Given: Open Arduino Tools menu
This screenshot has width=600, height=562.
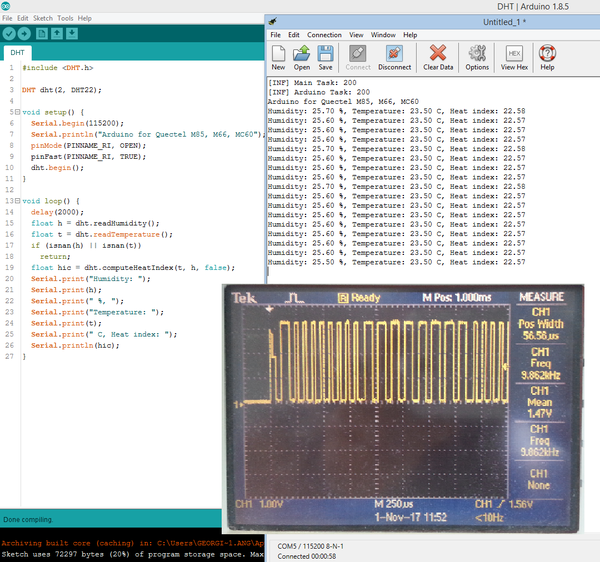Looking at the screenshot, I should click(65, 18).
